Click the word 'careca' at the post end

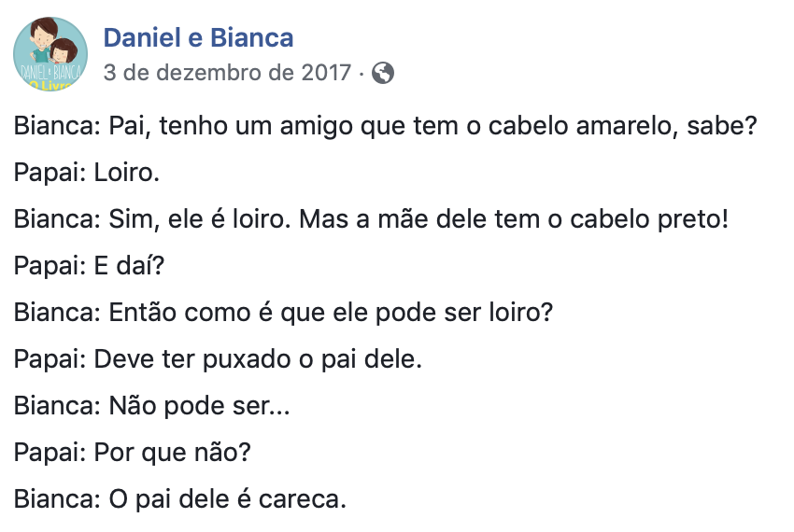click(302, 499)
